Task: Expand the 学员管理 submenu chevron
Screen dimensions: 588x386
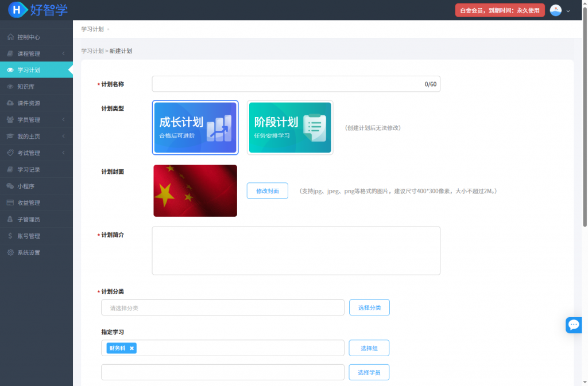Action: [x=63, y=120]
